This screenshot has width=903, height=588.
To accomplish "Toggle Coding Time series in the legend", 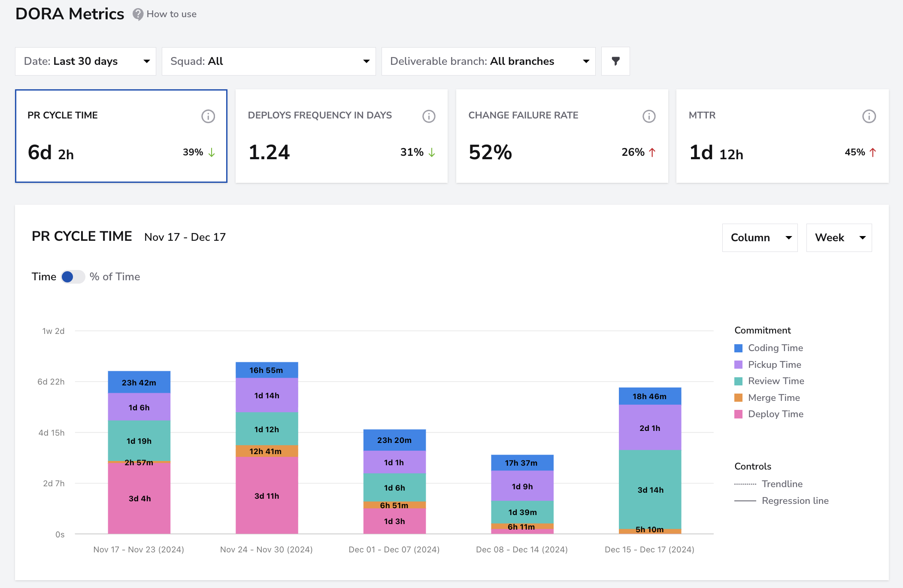I will pyautogui.click(x=769, y=348).
